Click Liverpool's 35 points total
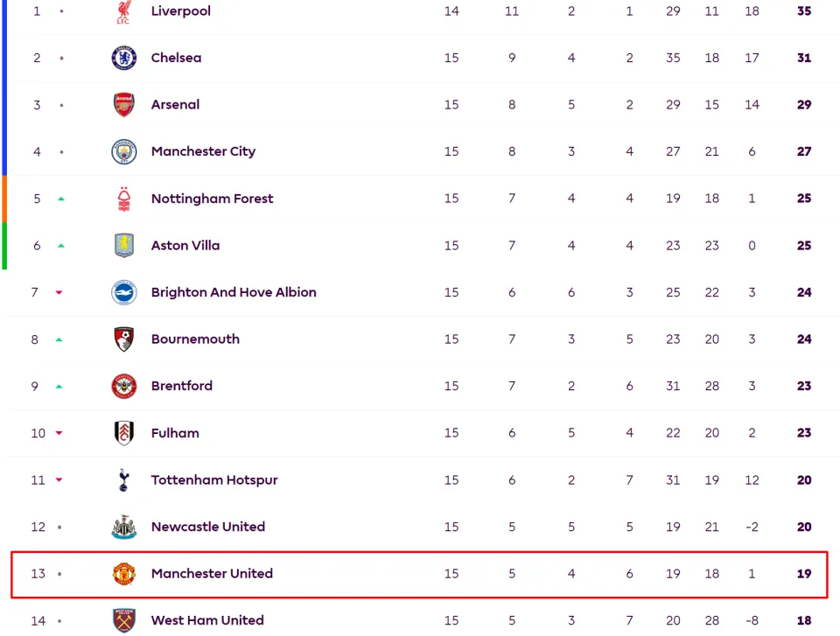The image size is (840, 636). click(x=804, y=11)
